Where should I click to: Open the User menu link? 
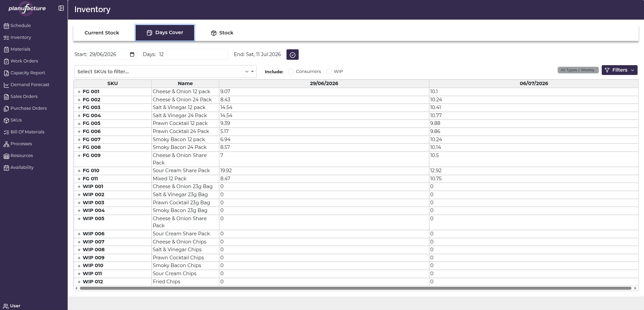[x=15, y=306]
